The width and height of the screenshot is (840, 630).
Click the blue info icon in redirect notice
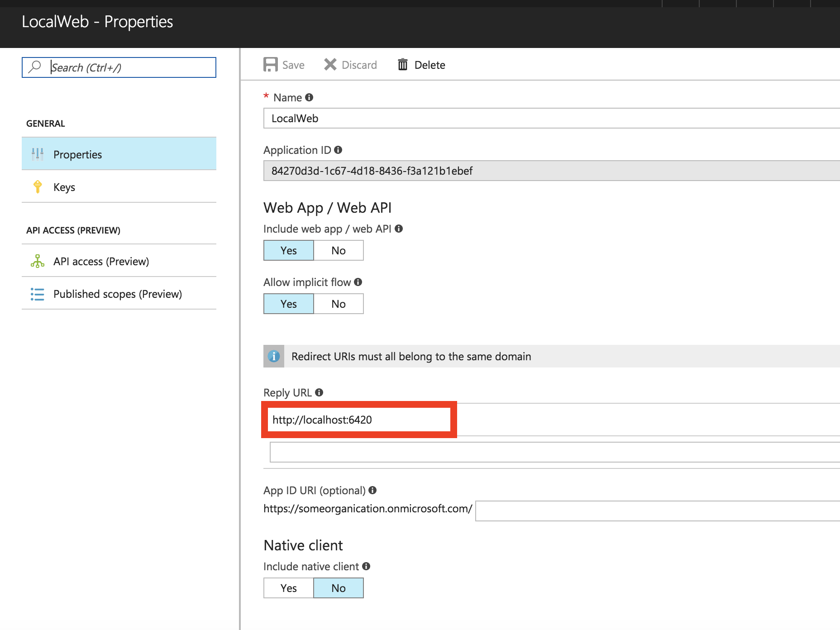[x=274, y=356]
